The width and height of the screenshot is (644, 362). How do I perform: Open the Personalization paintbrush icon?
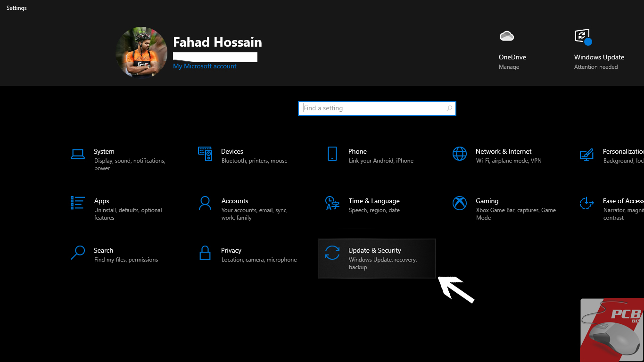pyautogui.click(x=586, y=154)
